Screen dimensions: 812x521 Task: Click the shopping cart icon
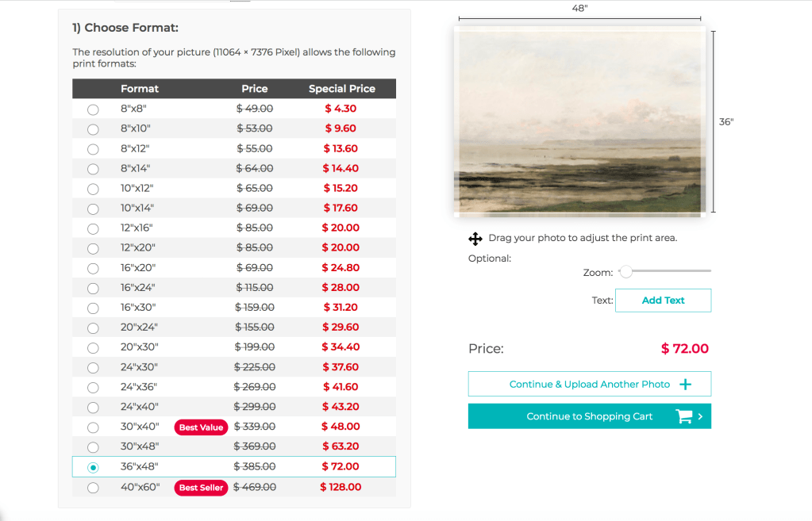pyautogui.click(x=684, y=416)
